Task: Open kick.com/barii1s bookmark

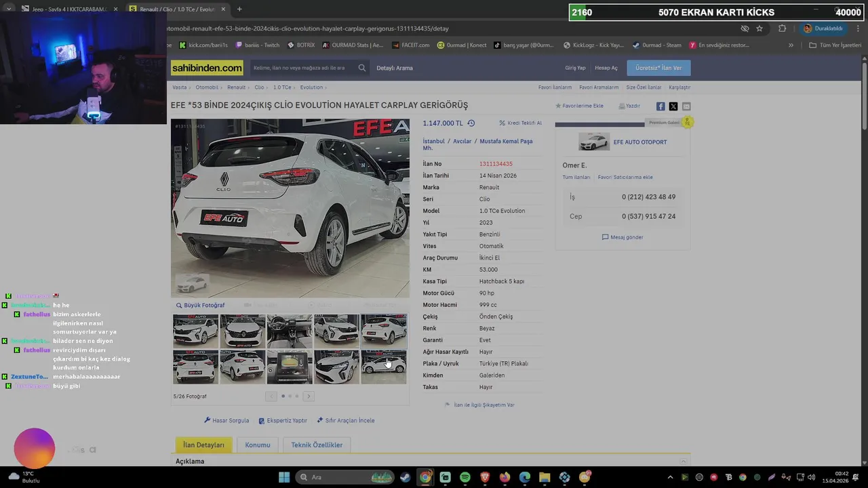Action: (x=203, y=45)
